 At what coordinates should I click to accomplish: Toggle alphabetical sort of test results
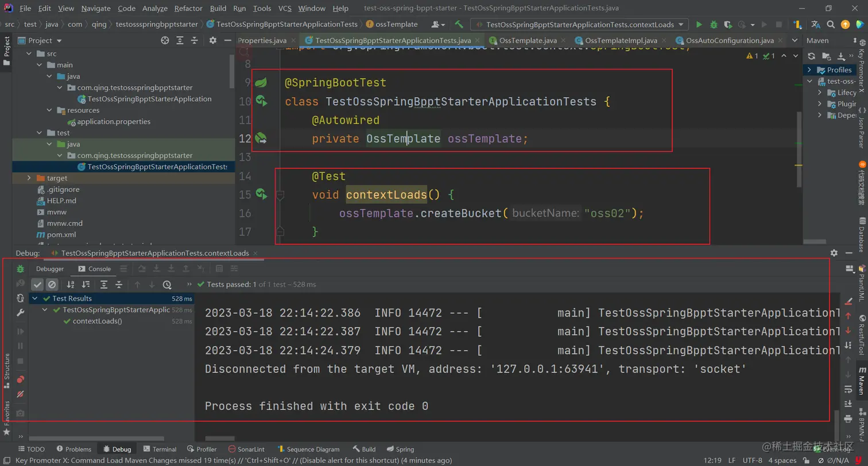coord(71,284)
